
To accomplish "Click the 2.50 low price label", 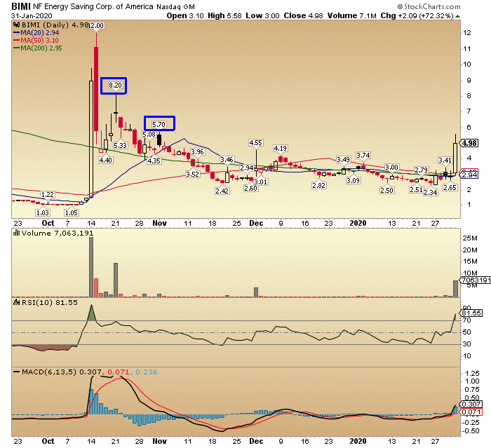I will 386,190.
